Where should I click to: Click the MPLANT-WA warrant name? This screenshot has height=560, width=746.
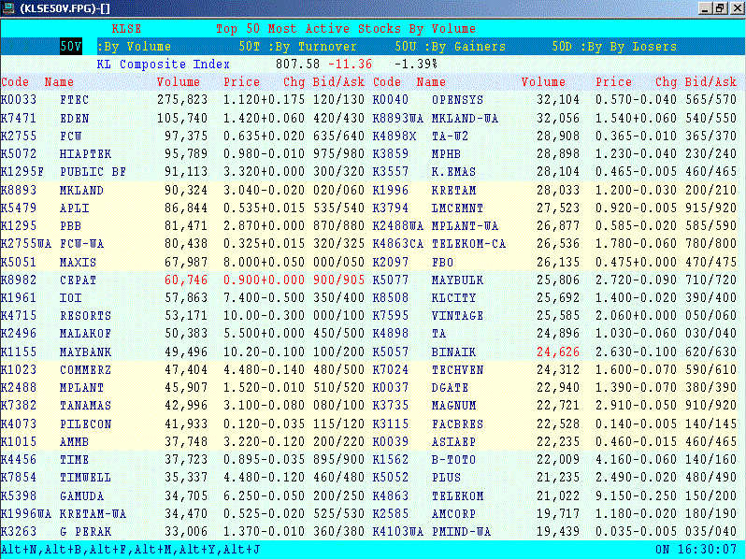click(x=466, y=226)
